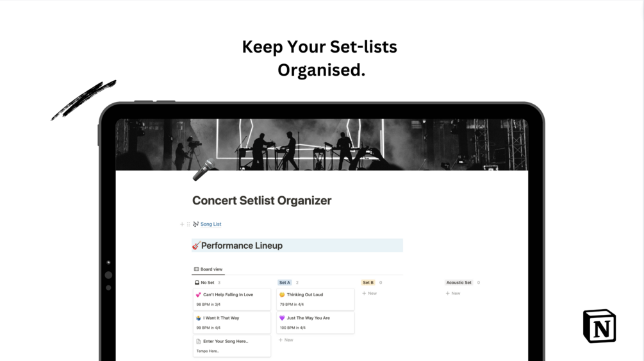
Task: Select the Board view tab
Action: (x=208, y=269)
